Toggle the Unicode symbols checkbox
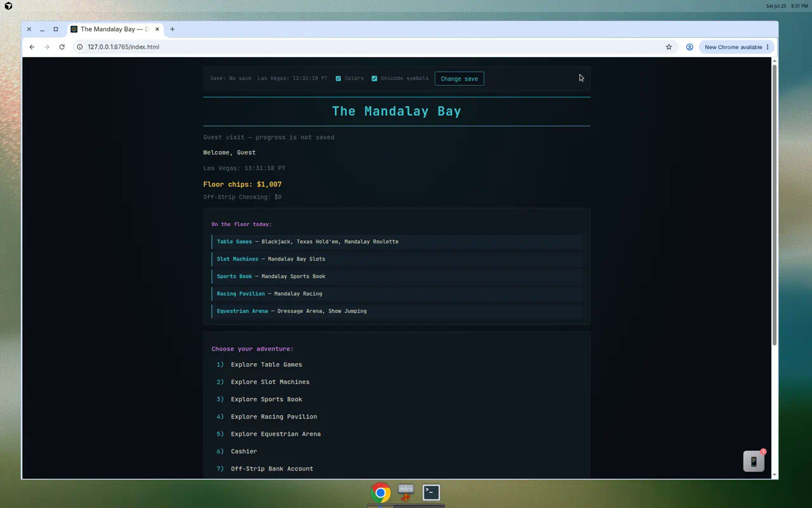The image size is (812, 508). [x=374, y=79]
